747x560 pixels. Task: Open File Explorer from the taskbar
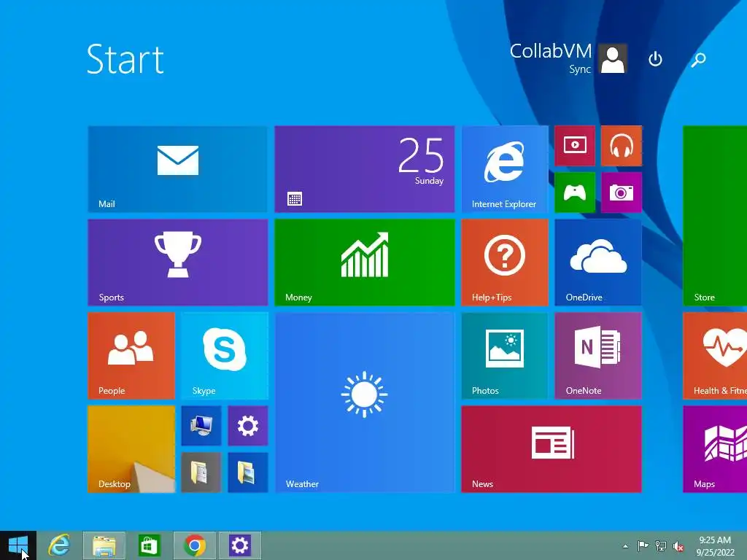(x=104, y=545)
